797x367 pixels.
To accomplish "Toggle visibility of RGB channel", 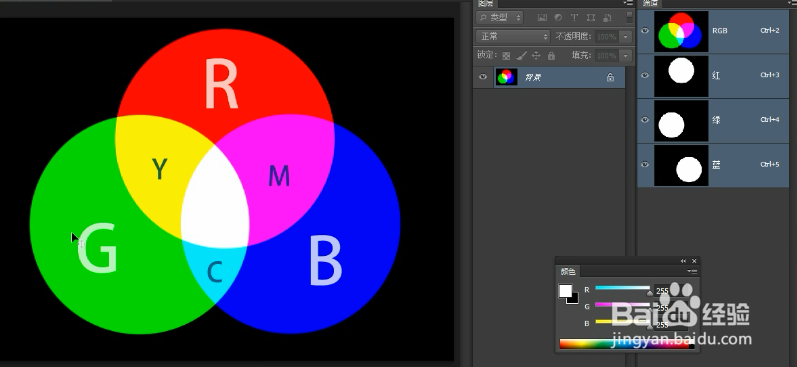I will [646, 30].
